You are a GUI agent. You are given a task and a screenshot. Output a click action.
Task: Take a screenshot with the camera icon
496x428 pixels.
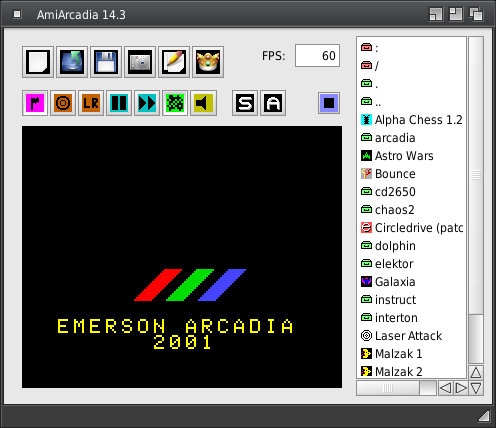pos(140,62)
